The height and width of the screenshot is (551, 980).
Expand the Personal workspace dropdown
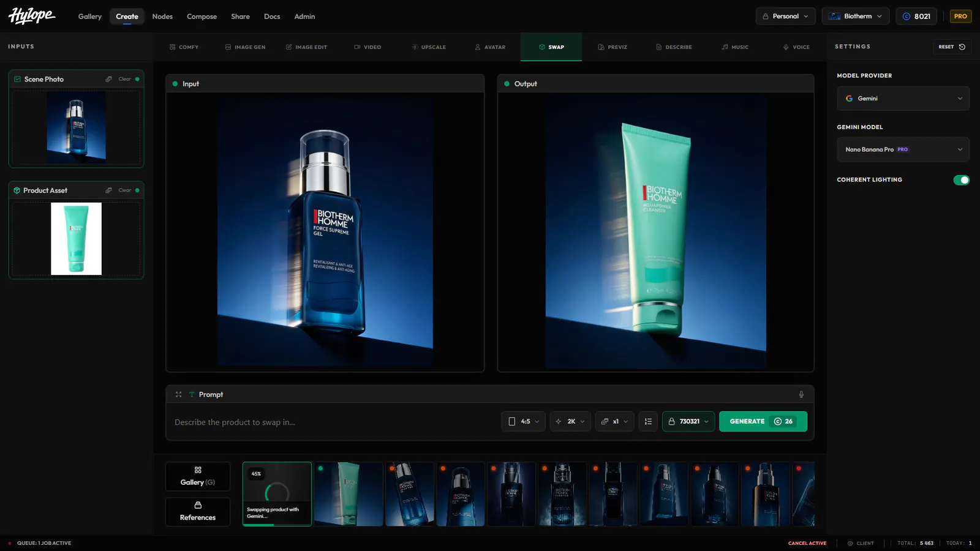(x=785, y=17)
